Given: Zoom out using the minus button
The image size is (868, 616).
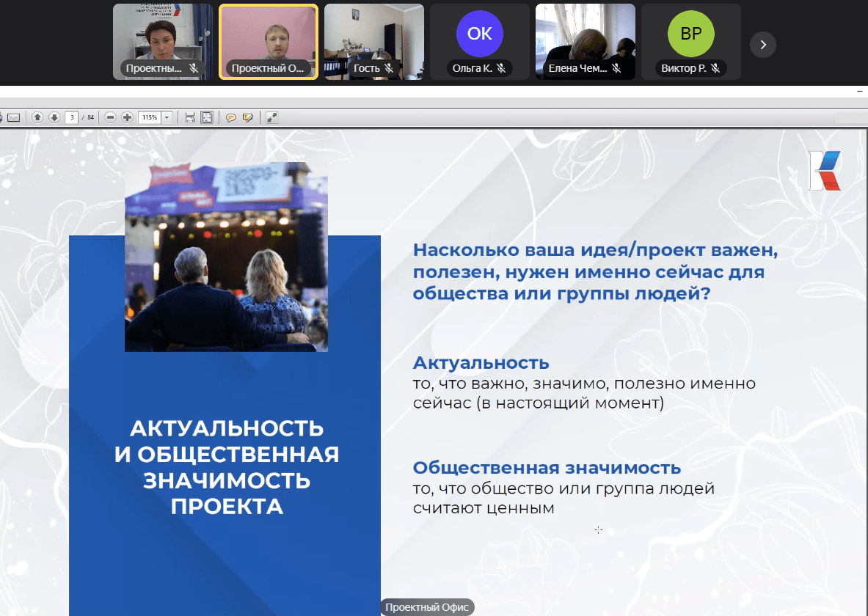Looking at the screenshot, I should coord(110,117).
